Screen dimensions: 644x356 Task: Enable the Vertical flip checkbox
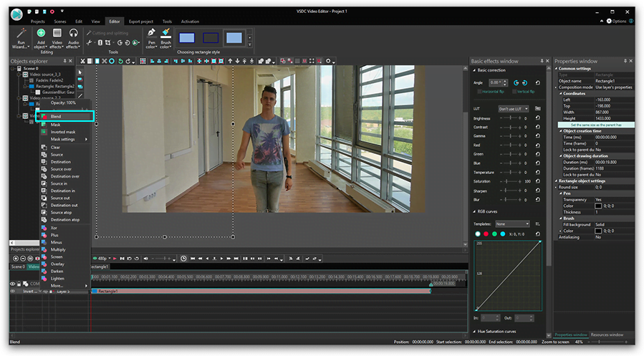[x=514, y=92]
